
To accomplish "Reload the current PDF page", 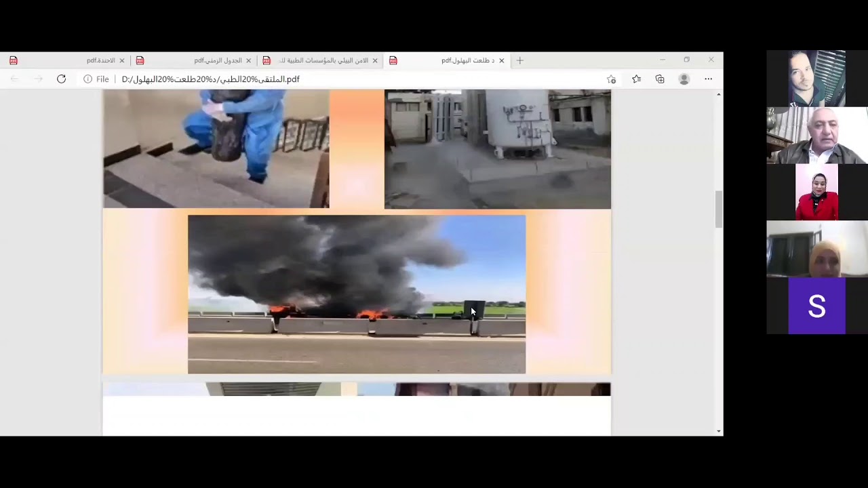I will (61, 79).
